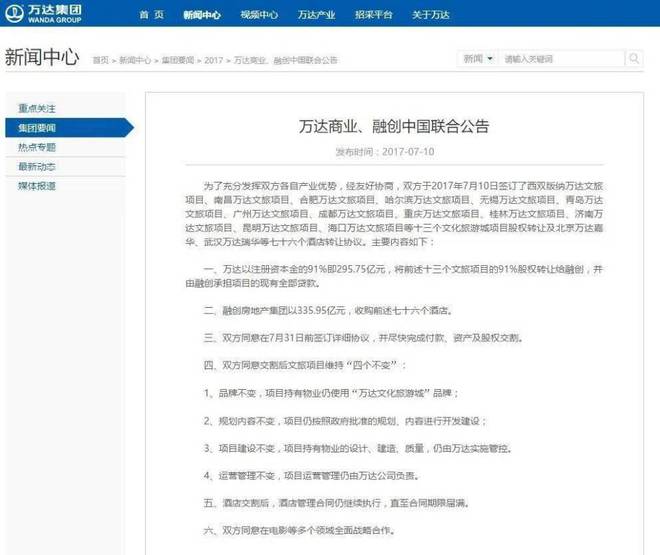
Task: Open 视频中心 in top navigation
Action: point(259,15)
